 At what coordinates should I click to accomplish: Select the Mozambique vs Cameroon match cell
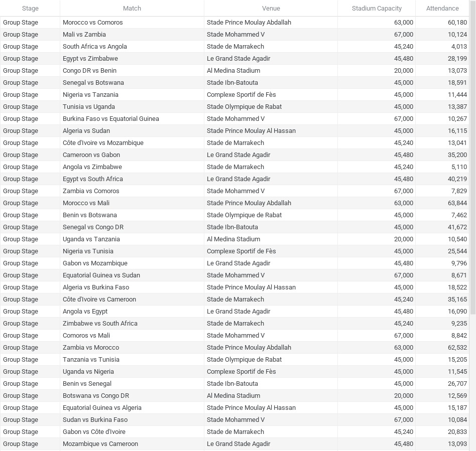point(100,444)
